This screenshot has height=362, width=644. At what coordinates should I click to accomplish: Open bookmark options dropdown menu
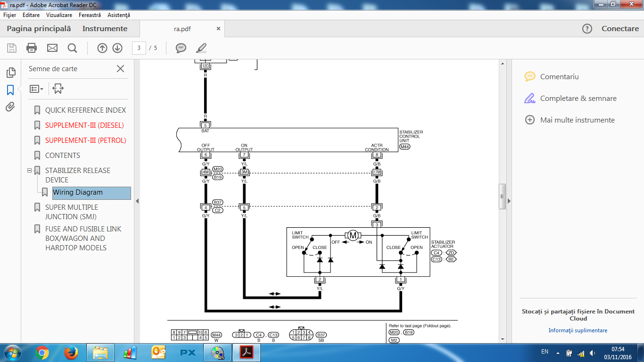(x=36, y=89)
